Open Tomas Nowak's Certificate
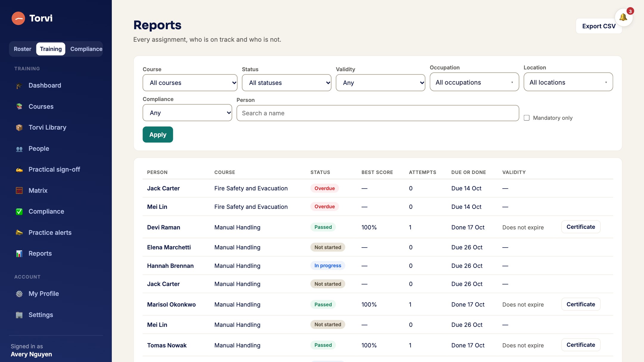The image size is (644, 362). pyautogui.click(x=581, y=345)
